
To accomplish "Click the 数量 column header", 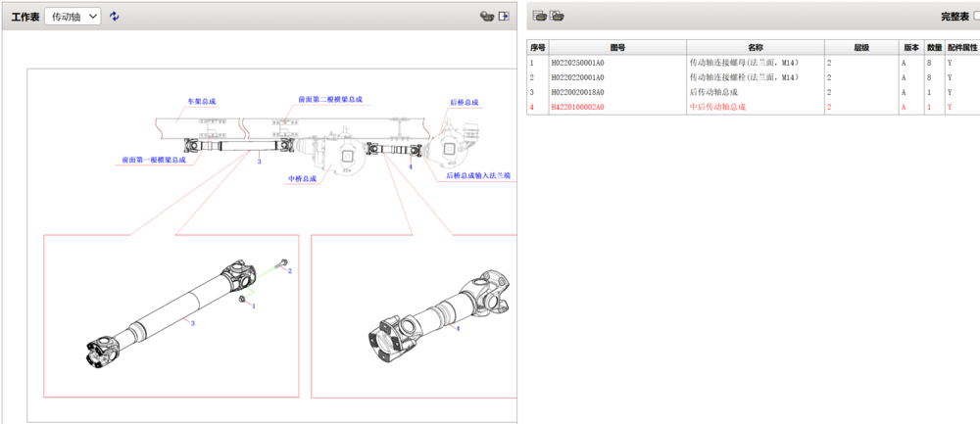I will [x=935, y=47].
